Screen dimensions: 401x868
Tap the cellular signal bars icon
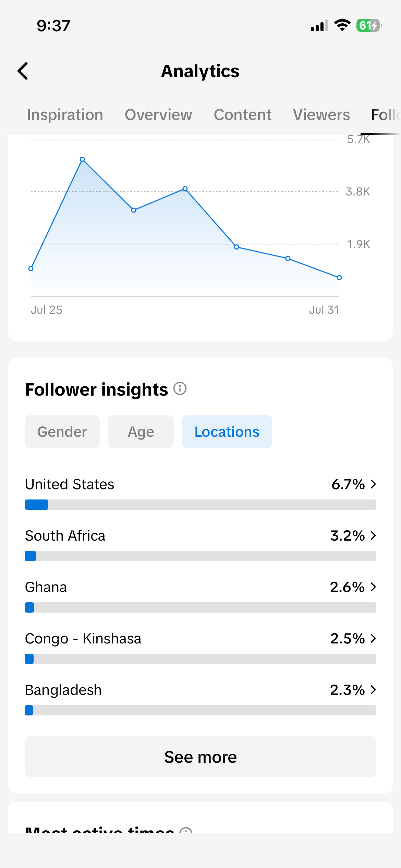tap(319, 26)
